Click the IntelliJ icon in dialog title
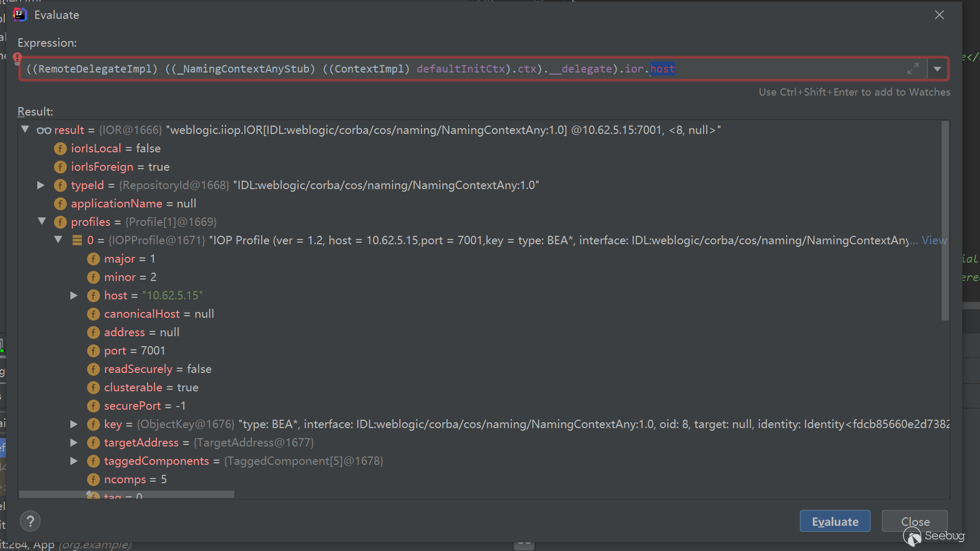The height and width of the screenshot is (551, 980). [x=20, y=14]
